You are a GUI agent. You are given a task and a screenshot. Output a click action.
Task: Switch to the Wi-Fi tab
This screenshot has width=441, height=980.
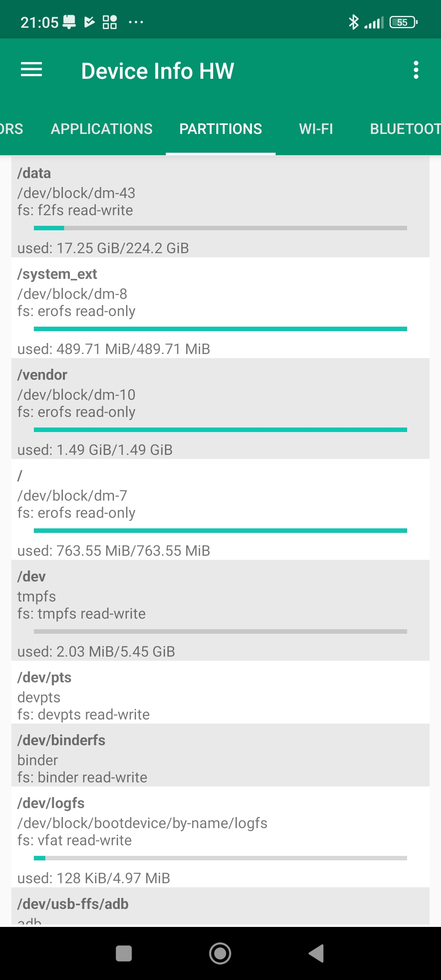[316, 129]
